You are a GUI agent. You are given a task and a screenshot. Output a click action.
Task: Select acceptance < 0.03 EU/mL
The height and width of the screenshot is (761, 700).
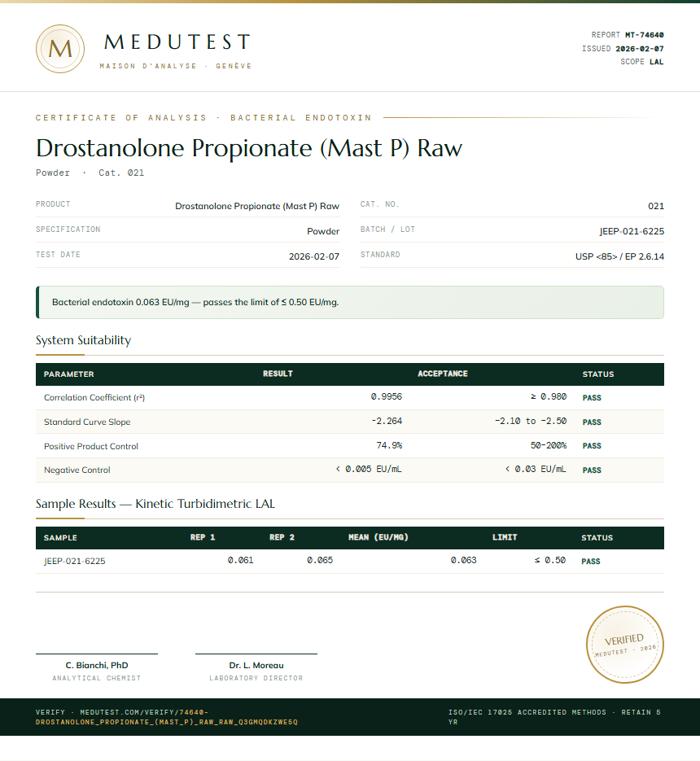point(536,469)
